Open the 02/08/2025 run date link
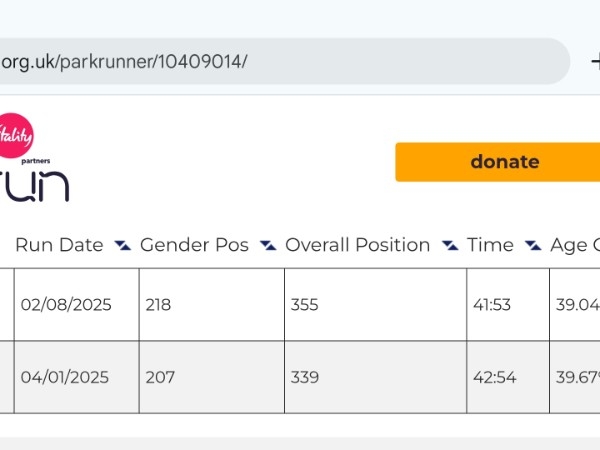Image resolution: width=600 pixels, height=450 pixels. point(66,305)
